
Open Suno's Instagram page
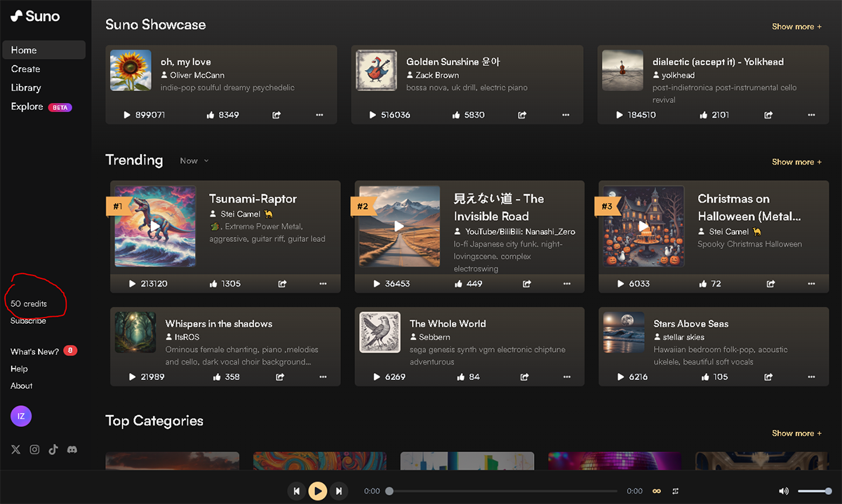tap(34, 450)
